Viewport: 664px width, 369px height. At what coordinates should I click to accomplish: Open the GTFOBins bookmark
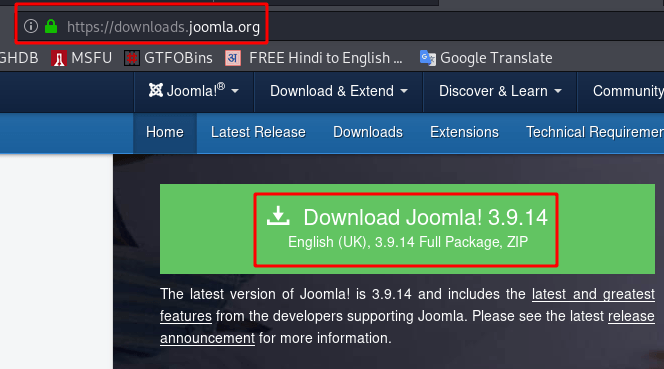point(168,58)
